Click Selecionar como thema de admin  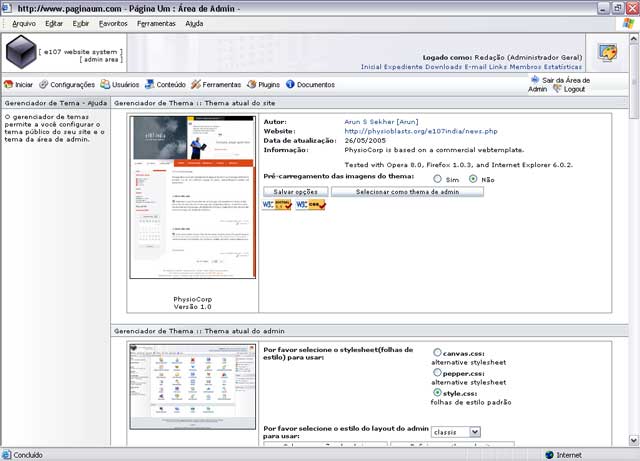pyautogui.click(x=407, y=192)
